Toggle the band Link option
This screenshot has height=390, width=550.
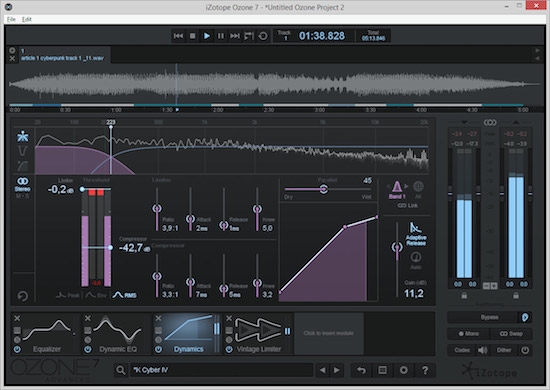coord(407,206)
